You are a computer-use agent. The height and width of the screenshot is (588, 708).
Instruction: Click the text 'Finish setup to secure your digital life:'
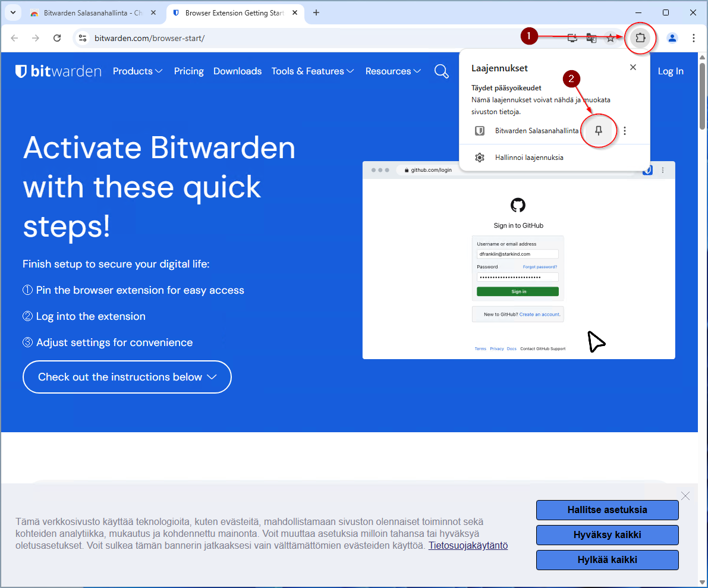coord(116,264)
